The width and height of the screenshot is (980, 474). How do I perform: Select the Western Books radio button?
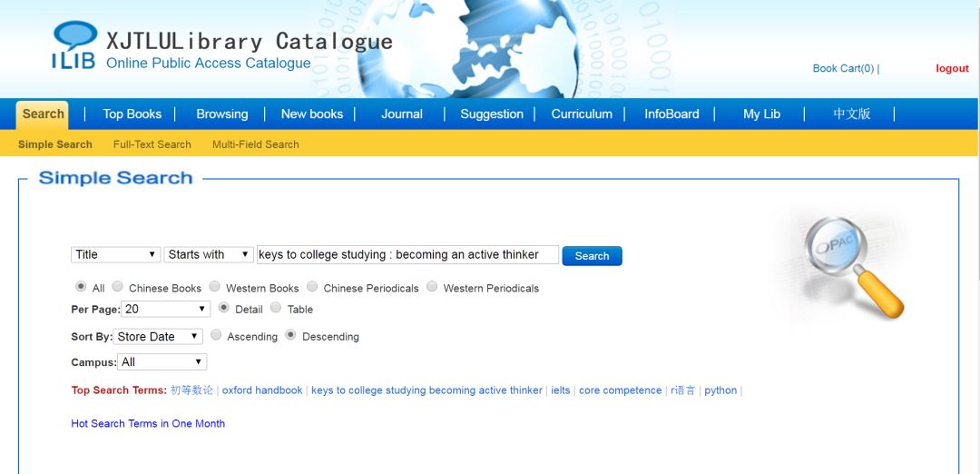click(x=214, y=286)
